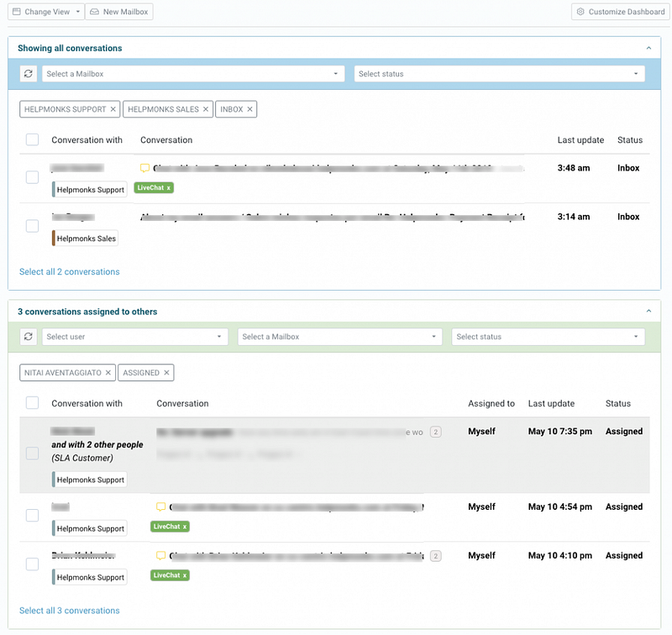Remove LiveChat label from 3:48 am conversation
Screen dimensions: 672x635
click(x=169, y=187)
